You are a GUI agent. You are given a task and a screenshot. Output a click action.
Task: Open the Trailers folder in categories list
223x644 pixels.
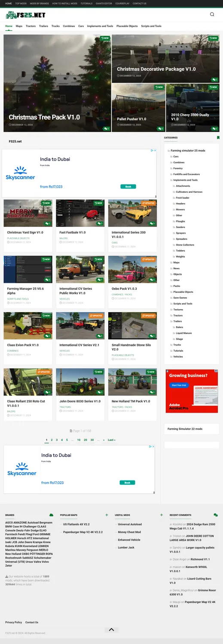click(x=177, y=321)
